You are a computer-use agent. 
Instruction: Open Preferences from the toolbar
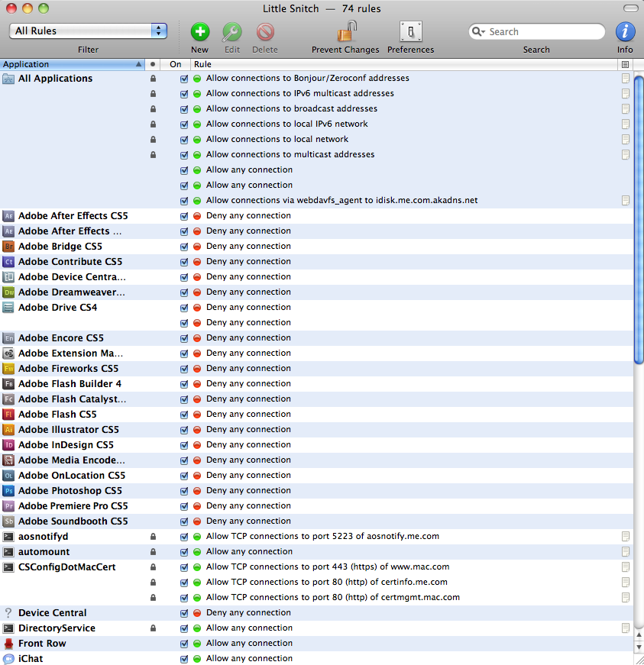point(411,32)
